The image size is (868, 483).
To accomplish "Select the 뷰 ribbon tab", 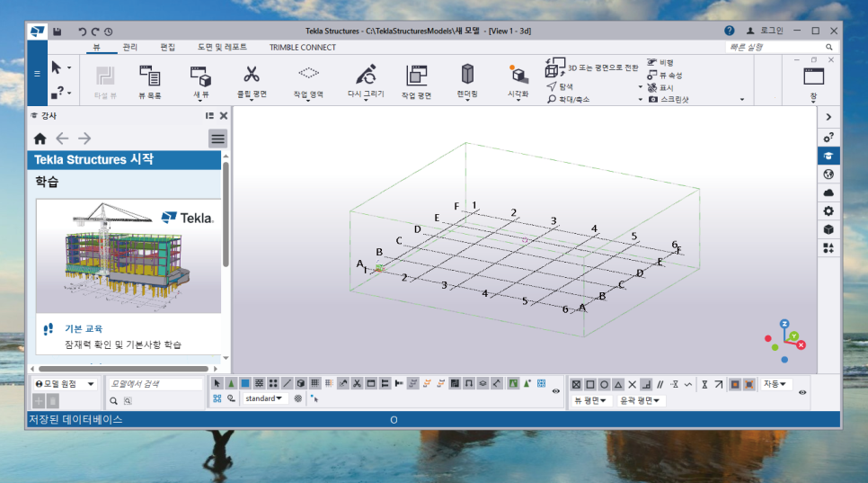I will [x=96, y=47].
